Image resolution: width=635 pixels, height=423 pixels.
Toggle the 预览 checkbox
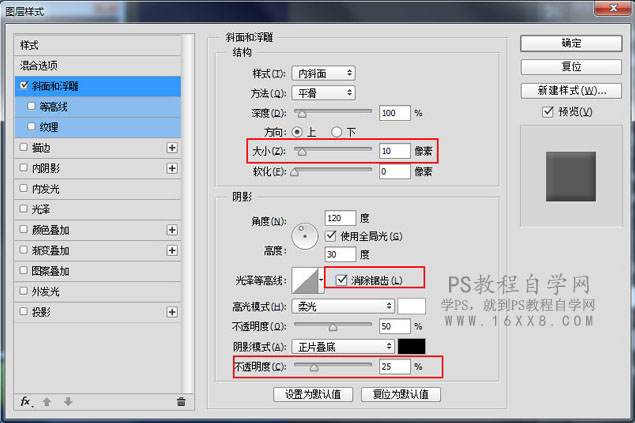click(x=548, y=112)
